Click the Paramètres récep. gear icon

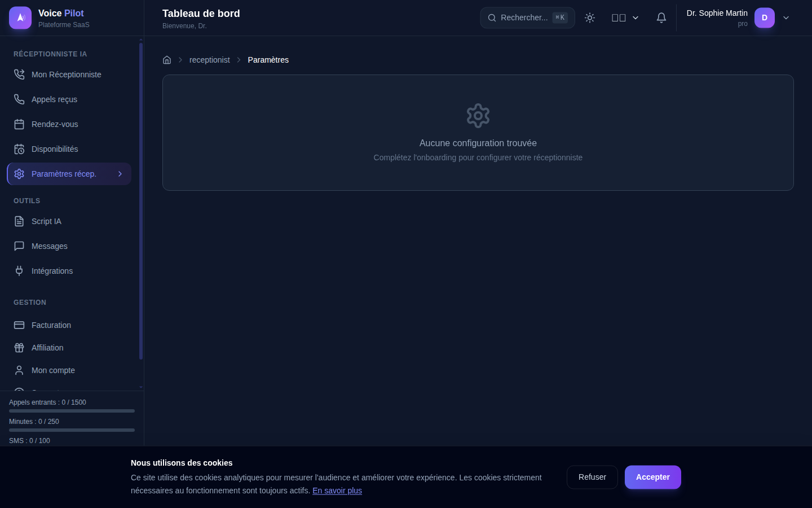coord(19,174)
